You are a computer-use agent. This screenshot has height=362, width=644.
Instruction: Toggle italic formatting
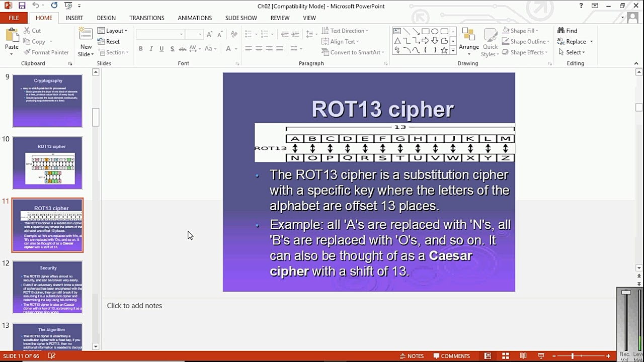151,49
